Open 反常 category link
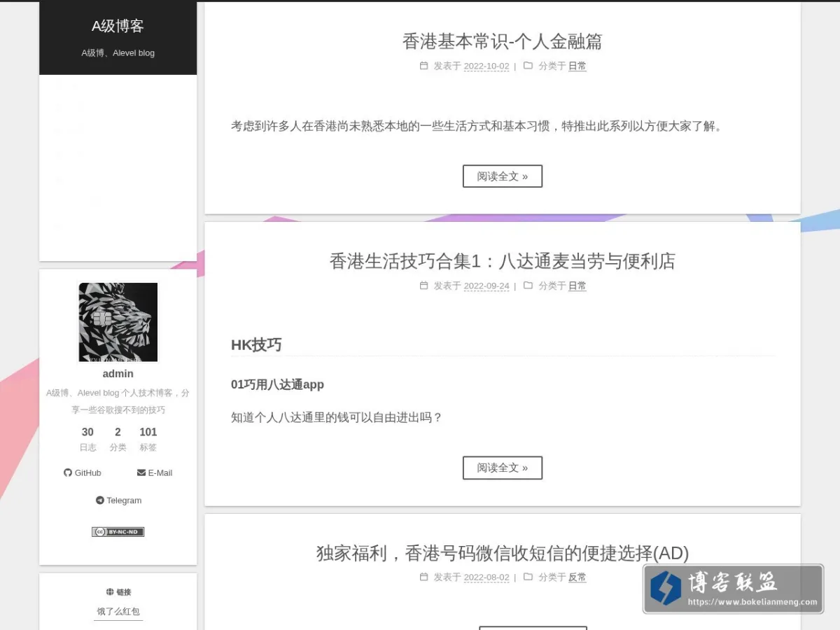The height and width of the screenshot is (630, 840). click(x=577, y=577)
